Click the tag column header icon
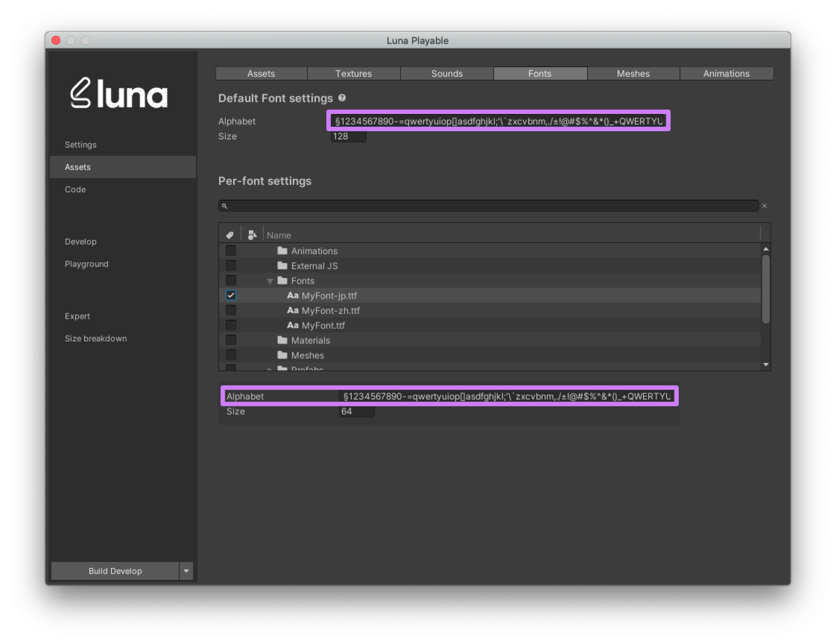This screenshot has width=836, height=644. (x=229, y=235)
